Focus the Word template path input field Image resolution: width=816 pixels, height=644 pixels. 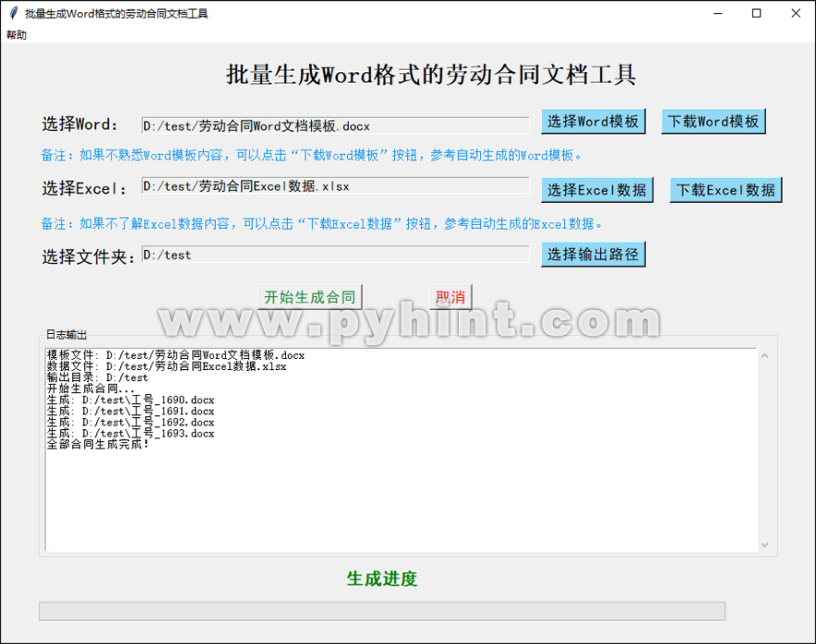334,125
